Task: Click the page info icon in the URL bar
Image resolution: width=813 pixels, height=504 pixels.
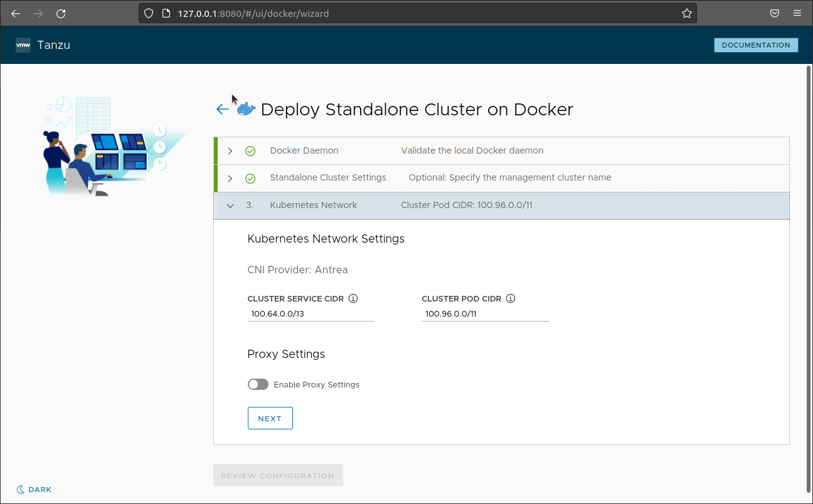Action: click(166, 13)
